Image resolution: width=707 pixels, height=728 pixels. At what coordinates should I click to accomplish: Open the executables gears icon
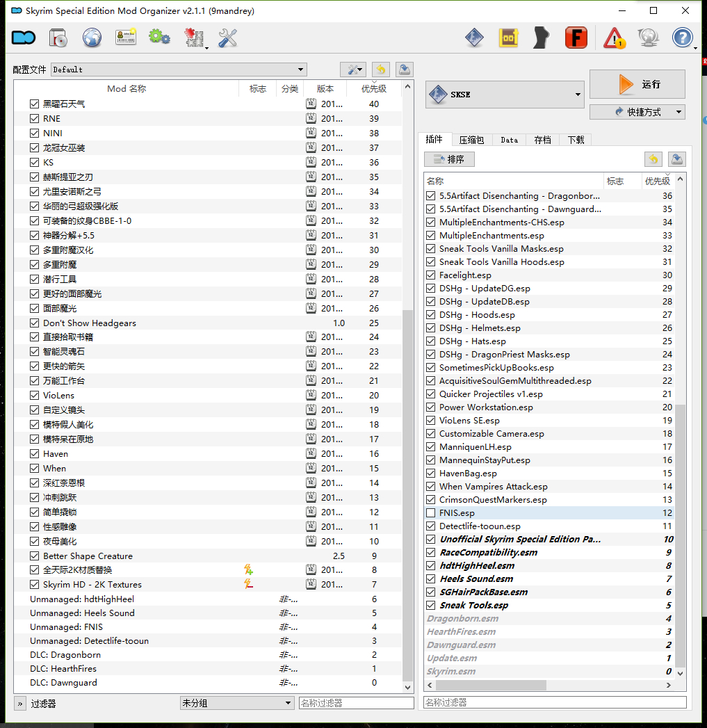pos(160,37)
